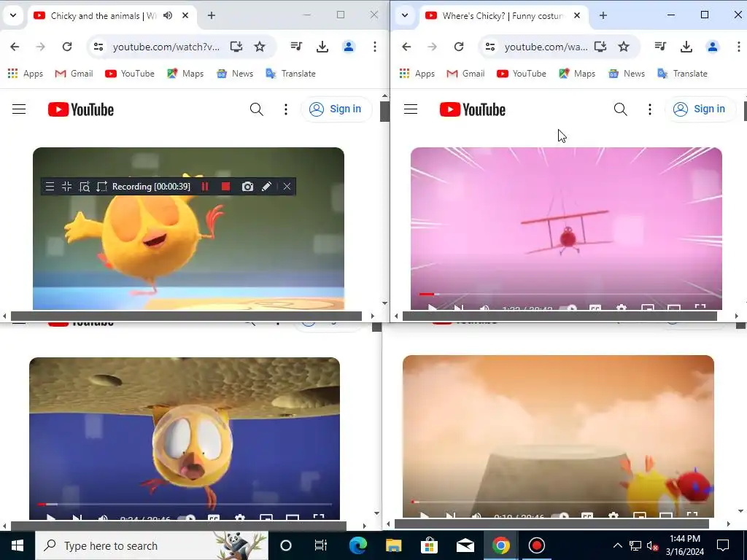Open tab search chevron in right Chrome window
747x560 pixels.
coord(405,15)
